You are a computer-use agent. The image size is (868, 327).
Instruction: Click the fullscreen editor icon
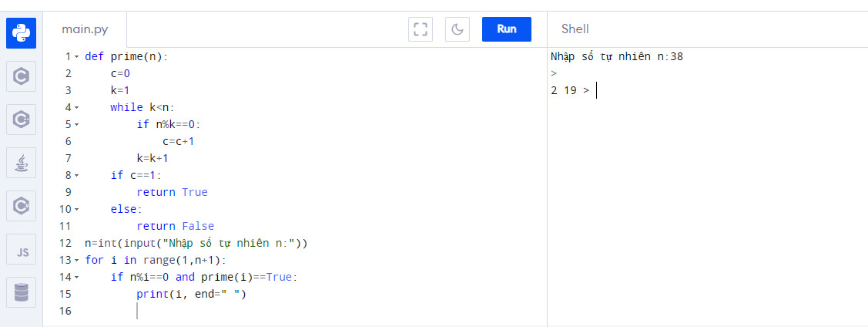(x=421, y=29)
